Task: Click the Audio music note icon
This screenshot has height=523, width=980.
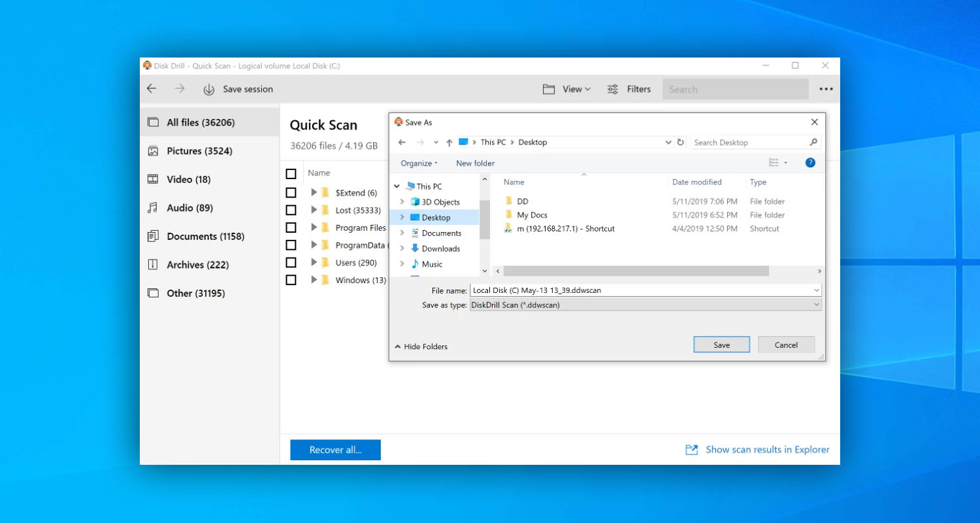Action: tap(153, 208)
